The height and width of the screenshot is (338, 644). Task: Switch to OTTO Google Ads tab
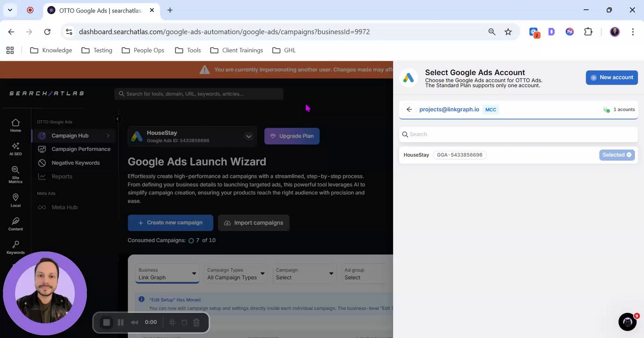tap(102, 10)
